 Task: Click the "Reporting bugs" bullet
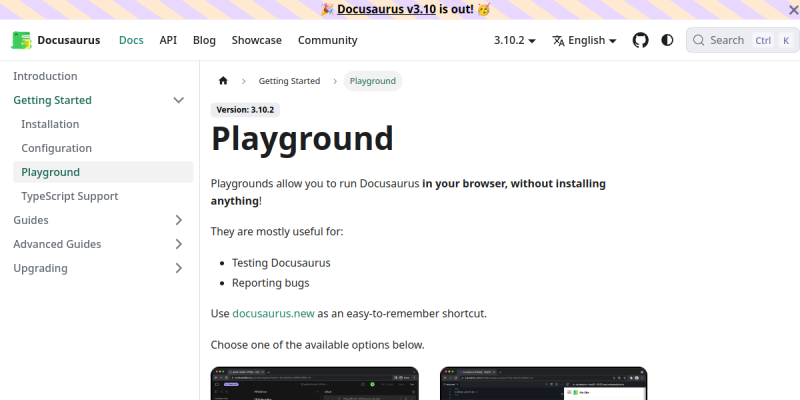[270, 283]
